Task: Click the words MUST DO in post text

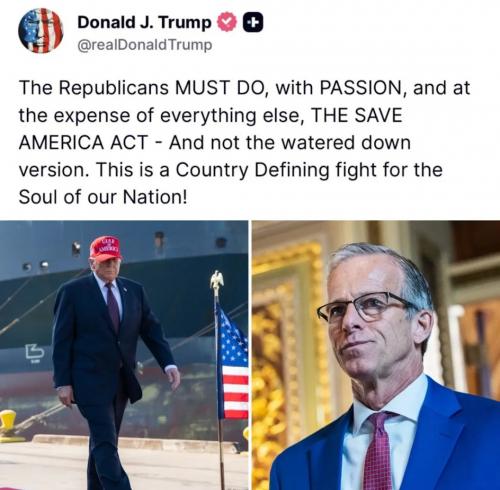Action: [x=220, y=88]
